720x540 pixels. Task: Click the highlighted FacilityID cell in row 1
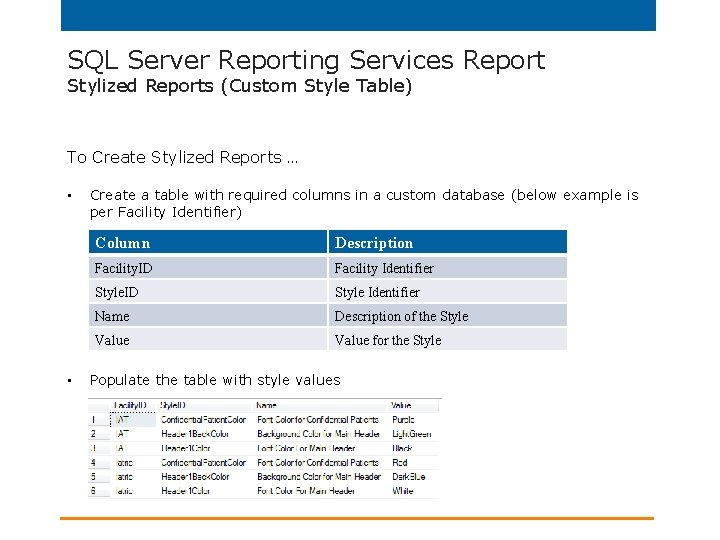pos(133,420)
